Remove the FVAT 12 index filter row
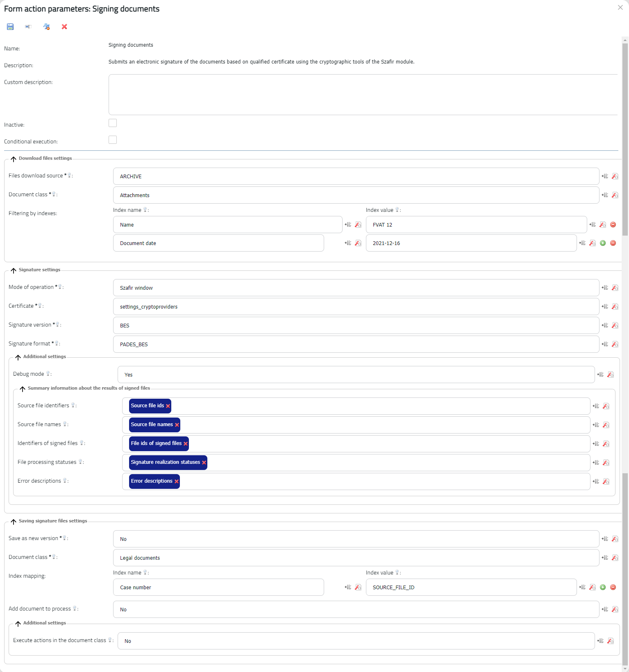The height and width of the screenshot is (672, 629). click(x=613, y=225)
